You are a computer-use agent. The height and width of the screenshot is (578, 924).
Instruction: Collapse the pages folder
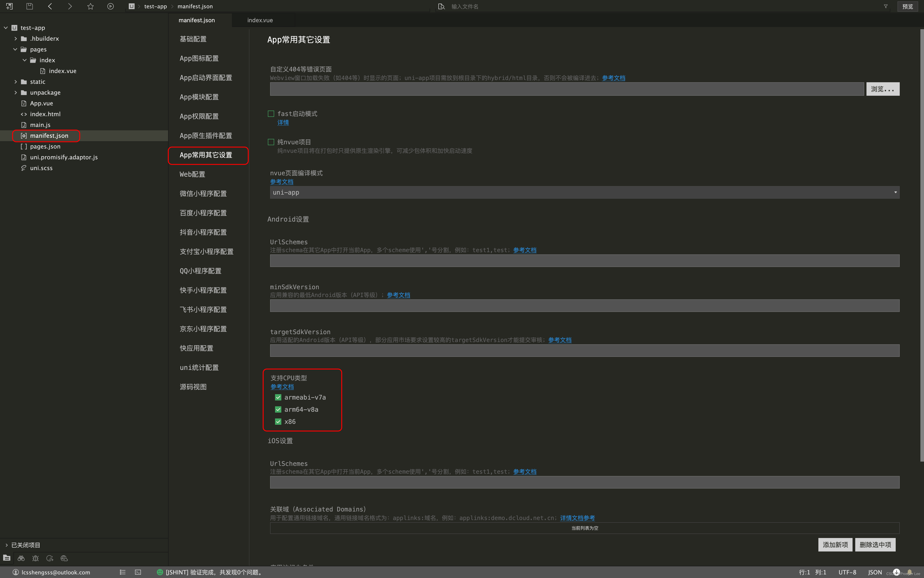[15, 49]
